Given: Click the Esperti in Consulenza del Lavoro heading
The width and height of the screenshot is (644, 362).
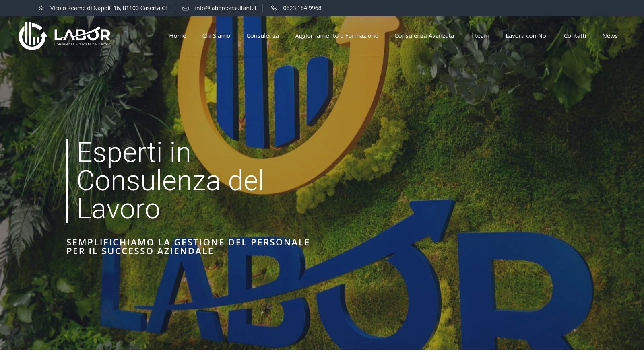Looking at the screenshot, I should [x=171, y=181].
